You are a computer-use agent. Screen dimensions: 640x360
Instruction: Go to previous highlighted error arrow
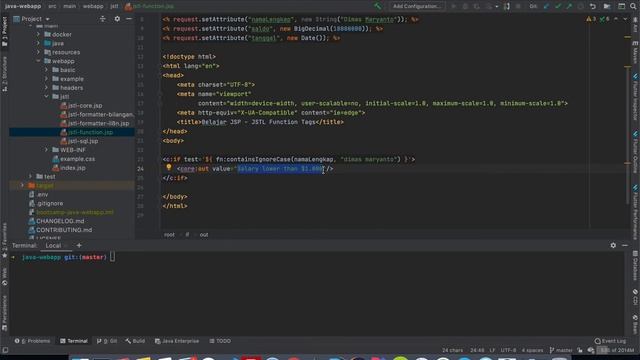tap(616, 19)
